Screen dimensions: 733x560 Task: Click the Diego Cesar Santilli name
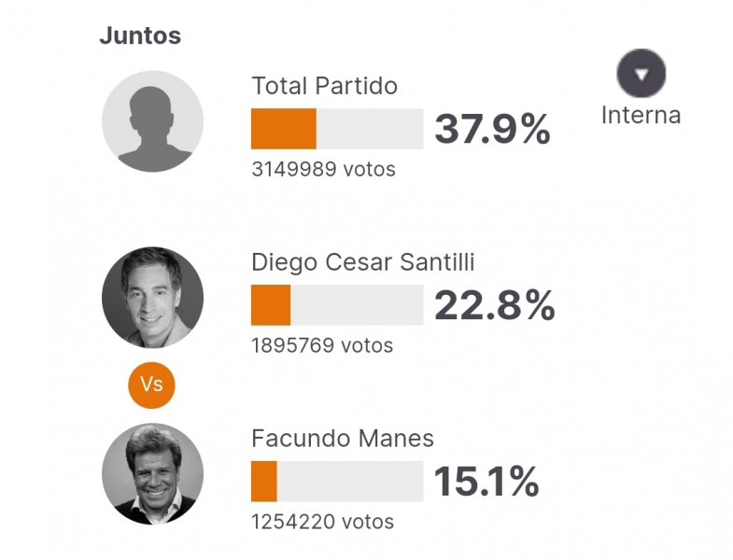click(x=363, y=261)
